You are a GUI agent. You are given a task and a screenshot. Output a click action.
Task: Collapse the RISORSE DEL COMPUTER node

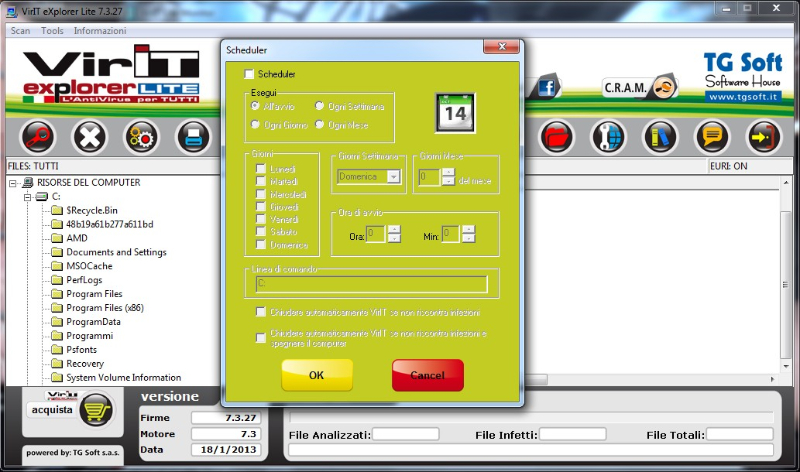(x=14, y=183)
